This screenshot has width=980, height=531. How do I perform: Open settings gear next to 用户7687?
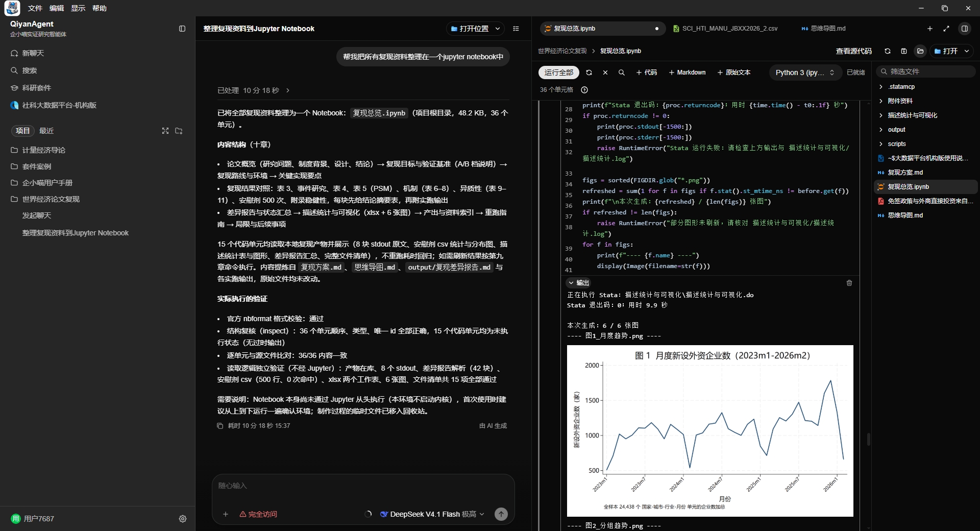click(183, 519)
